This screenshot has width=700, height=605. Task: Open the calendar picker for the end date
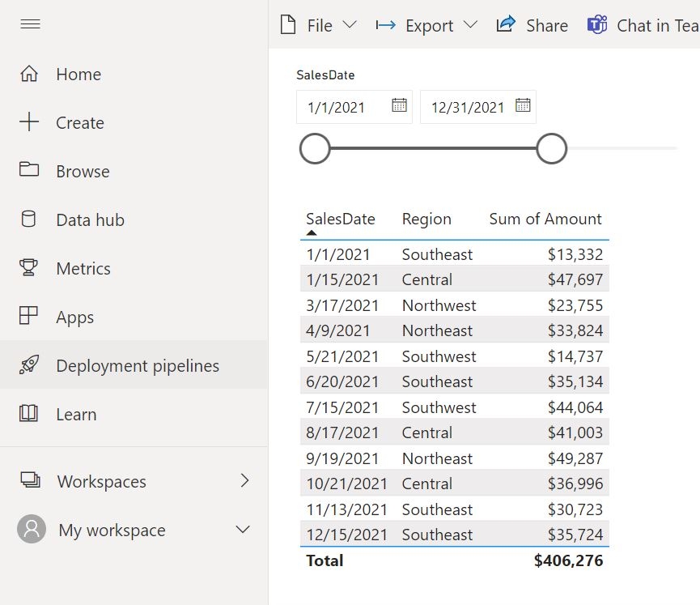[x=523, y=106]
